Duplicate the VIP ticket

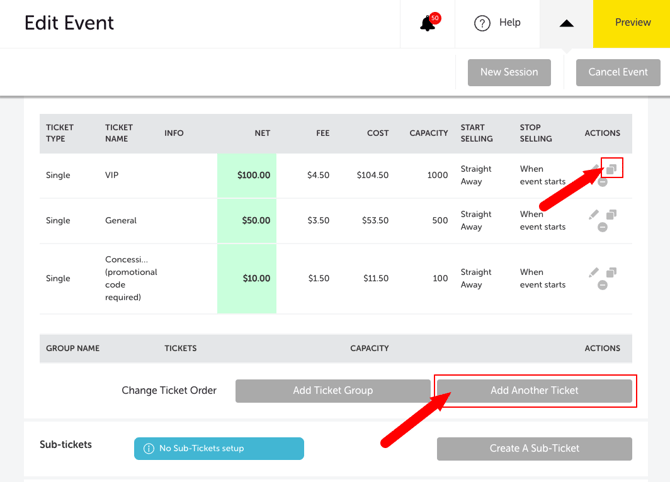[611, 169]
